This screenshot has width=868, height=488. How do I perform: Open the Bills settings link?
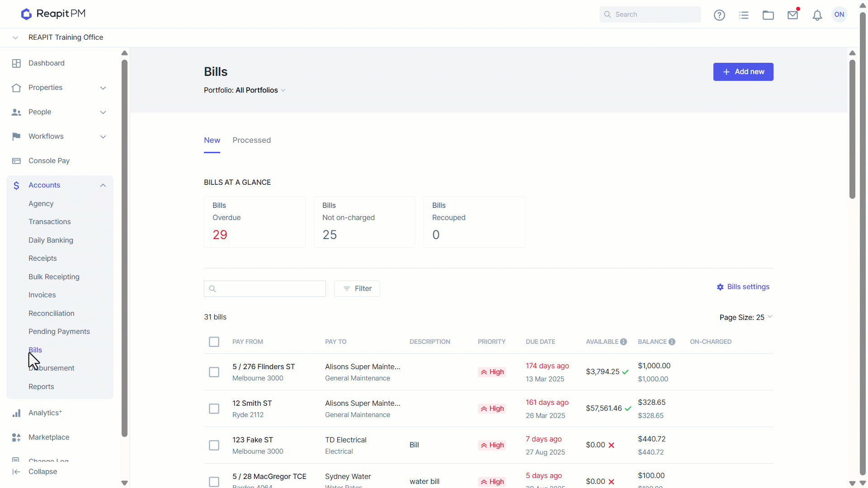pyautogui.click(x=743, y=287)
